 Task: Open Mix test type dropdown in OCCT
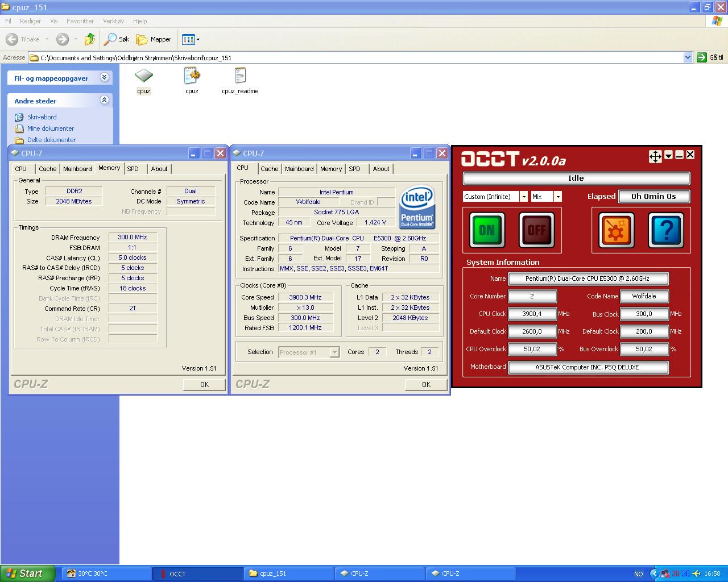tap(558, 197)
